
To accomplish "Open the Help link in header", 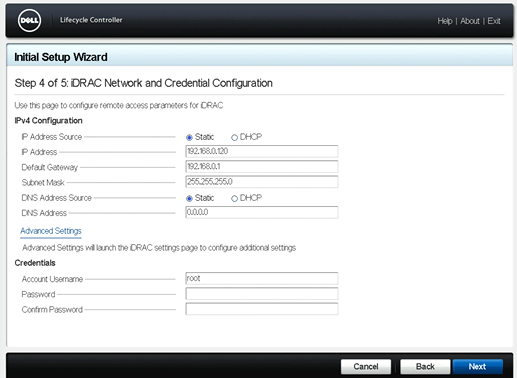I will (x=445, y=21).
